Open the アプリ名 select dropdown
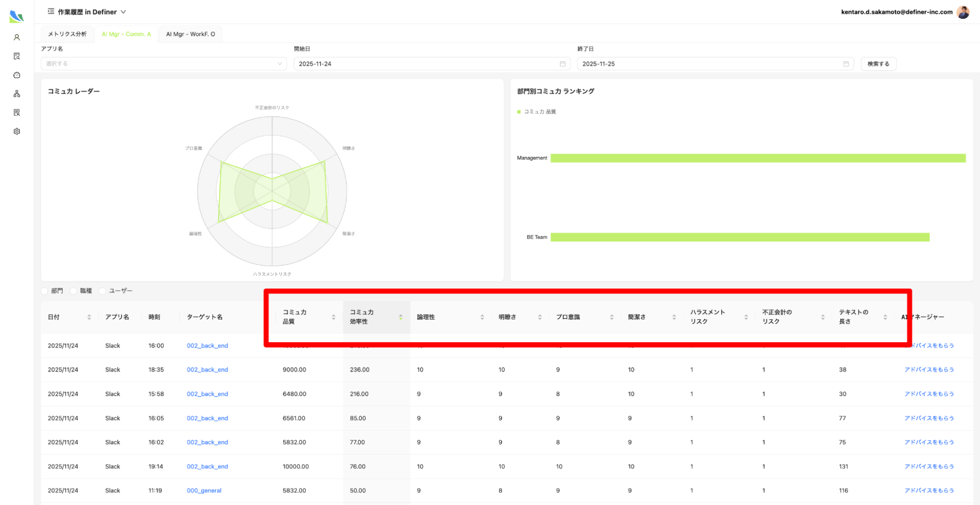This screenshot has height=505, width=980. click(163, 64)
